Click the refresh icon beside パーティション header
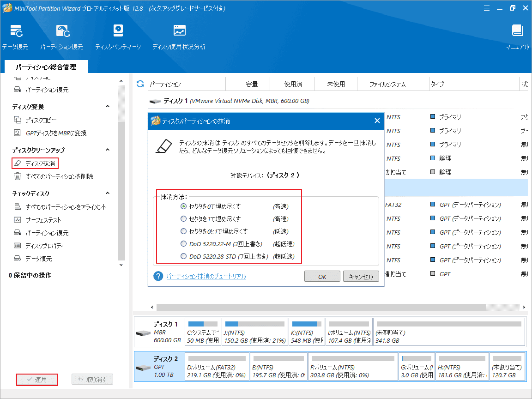 point(140,84)
